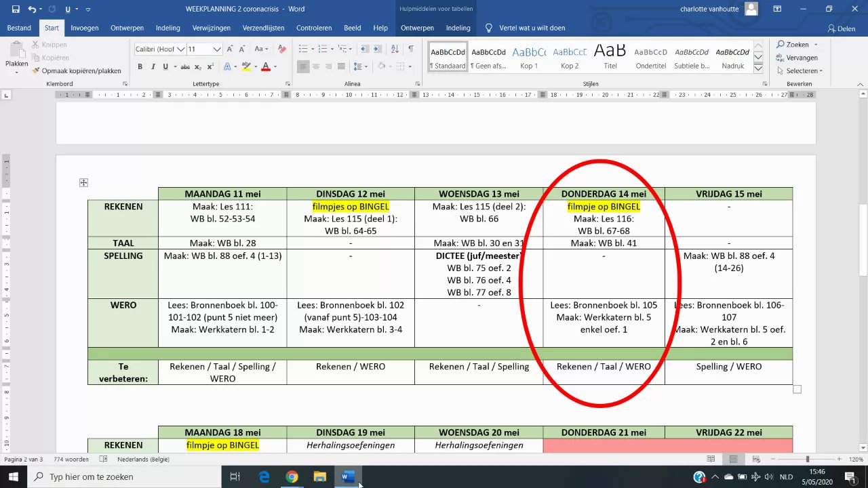Viewport: 868px width, 488px height.
Task: Sort the selection alphabetically
Action: point(395,49)
